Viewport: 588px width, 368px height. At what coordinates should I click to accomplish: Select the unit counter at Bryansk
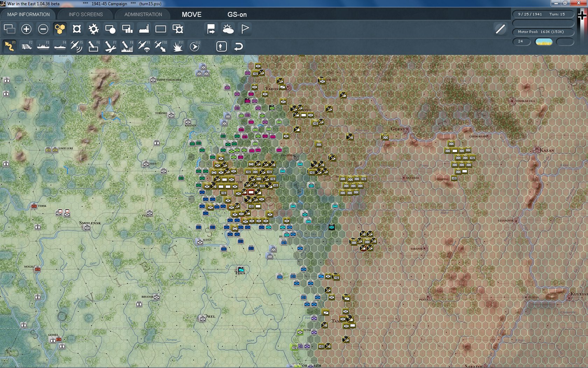[156, 297]
